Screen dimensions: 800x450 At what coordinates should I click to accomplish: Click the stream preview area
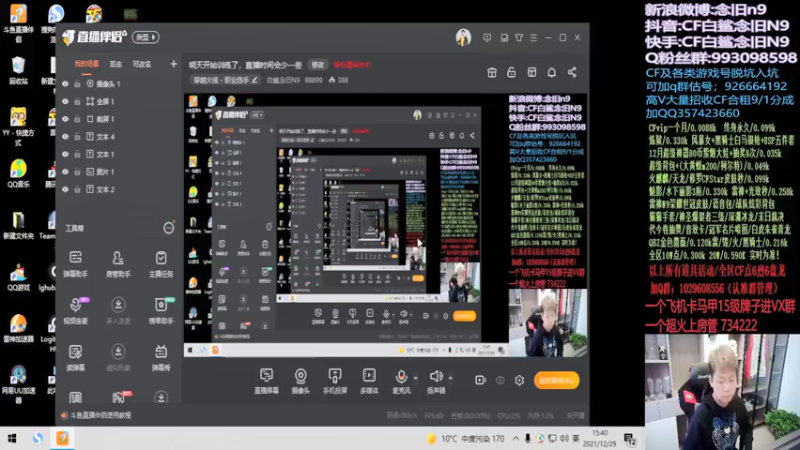tap(385, 225)
